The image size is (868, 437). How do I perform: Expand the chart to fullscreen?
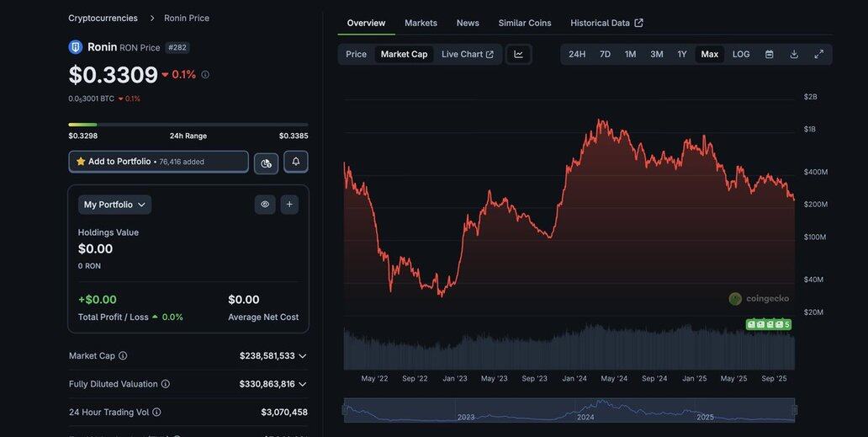coord(818,55)
